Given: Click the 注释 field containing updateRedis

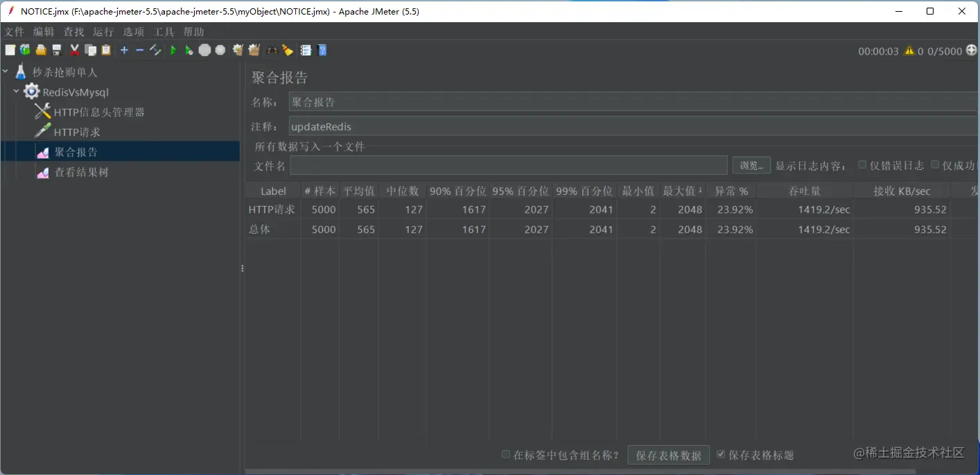Looking at the screenshot, I should tap(633, 126).
